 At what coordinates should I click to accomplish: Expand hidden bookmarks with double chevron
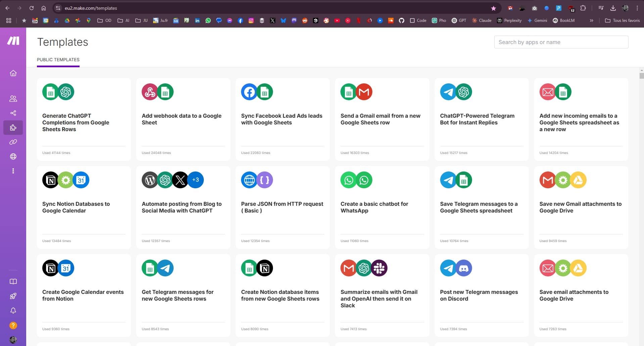tap(591, 21)
